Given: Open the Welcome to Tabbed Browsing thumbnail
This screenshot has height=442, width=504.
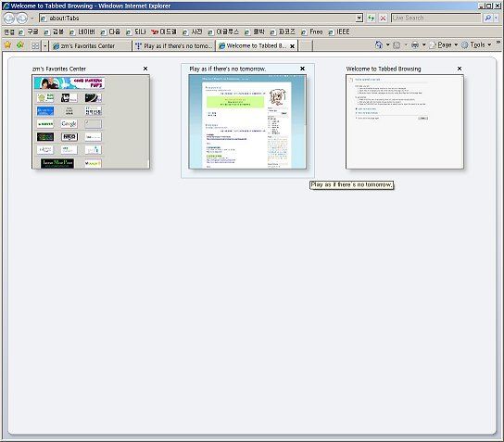Looking at the screenshot, I should pyautogui.click(x=405, y=121).
